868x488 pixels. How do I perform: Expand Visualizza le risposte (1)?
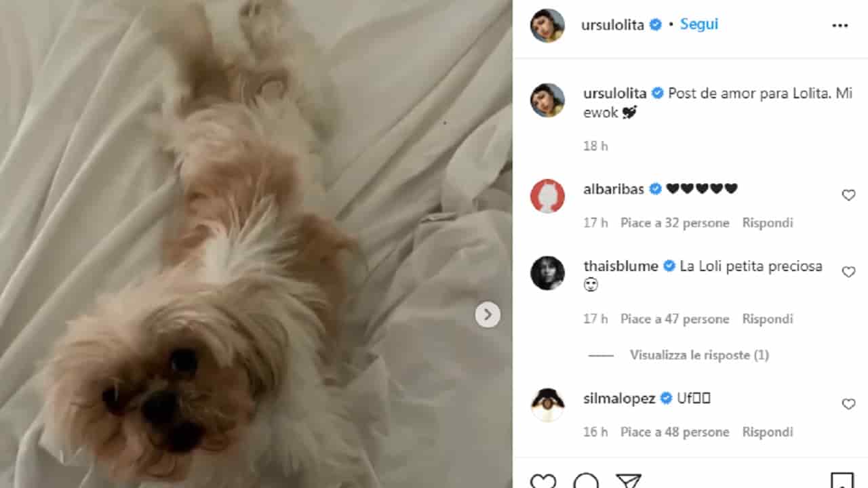(x=699, y=355)
